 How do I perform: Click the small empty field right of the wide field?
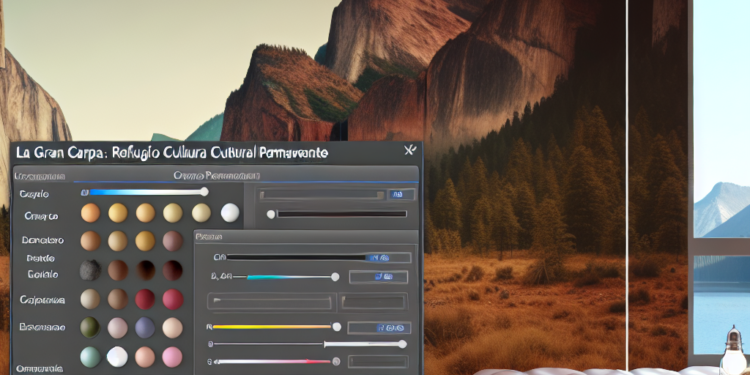[x=374, y=302]
